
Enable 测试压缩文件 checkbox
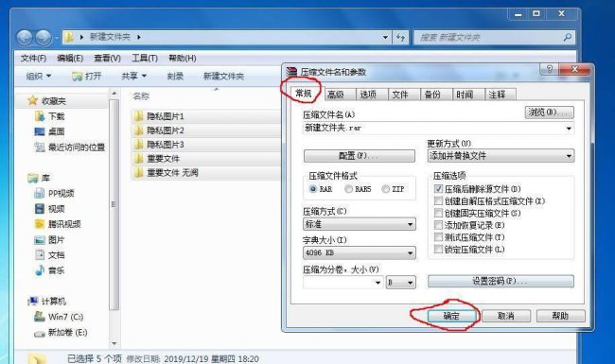pos(438,237)
